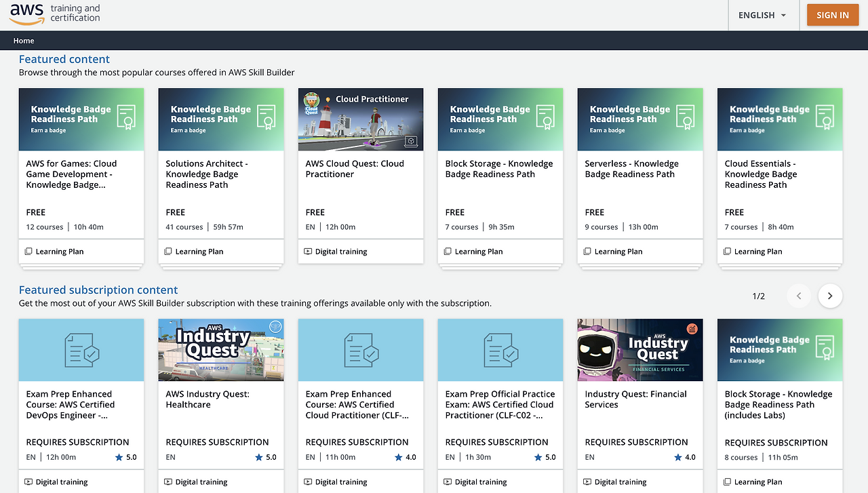
Task: Click '9h 35m' duration on Block Storage card
Action: (502, 227)
